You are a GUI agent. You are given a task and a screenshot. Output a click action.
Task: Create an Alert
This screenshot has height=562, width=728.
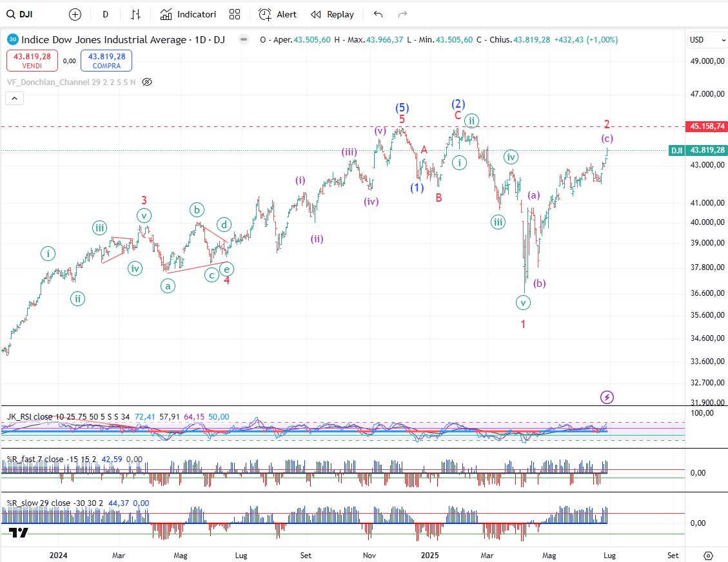click(277, 14)
